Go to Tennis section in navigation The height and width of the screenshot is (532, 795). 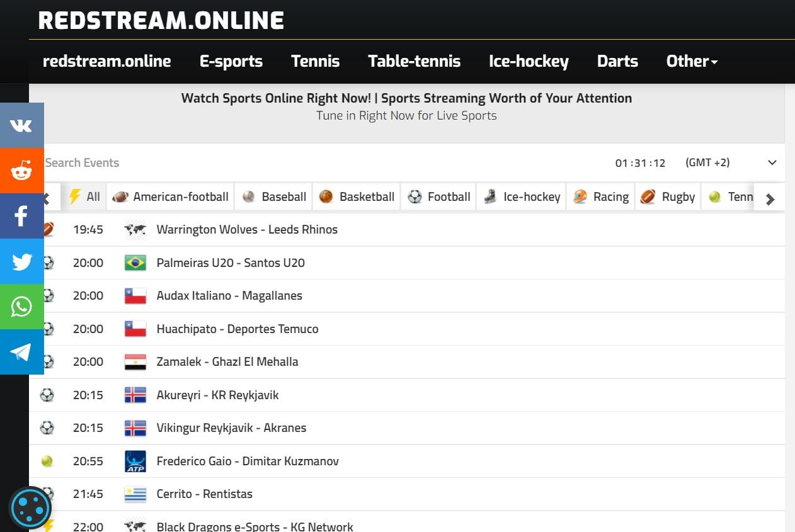(315, 61)
